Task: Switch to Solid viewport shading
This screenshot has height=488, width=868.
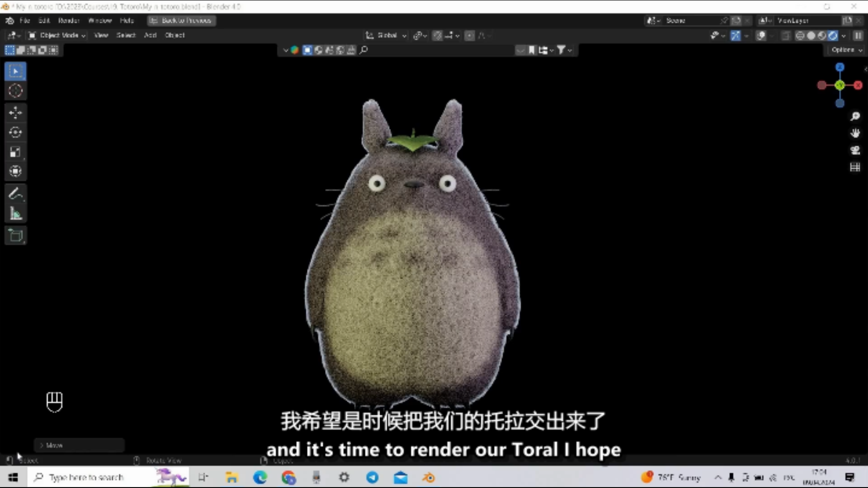Action: (811, 35)
